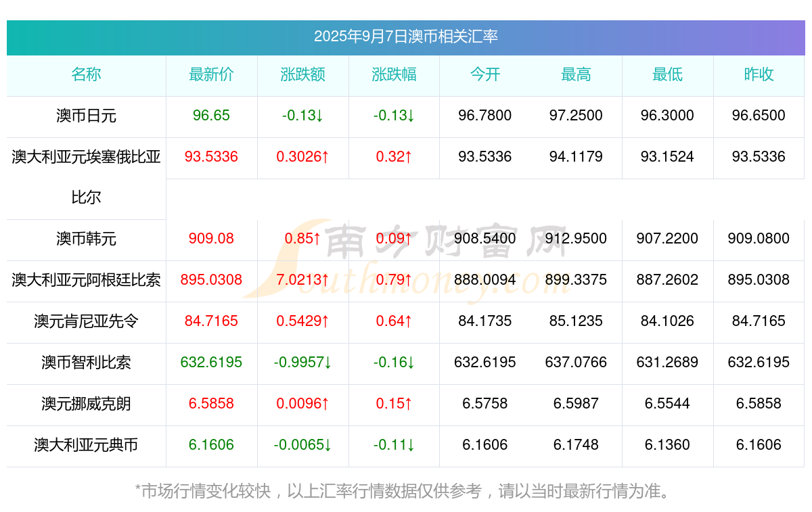
Task: Select the 澳大利亚元典币 row name
Action: [87, 445]
